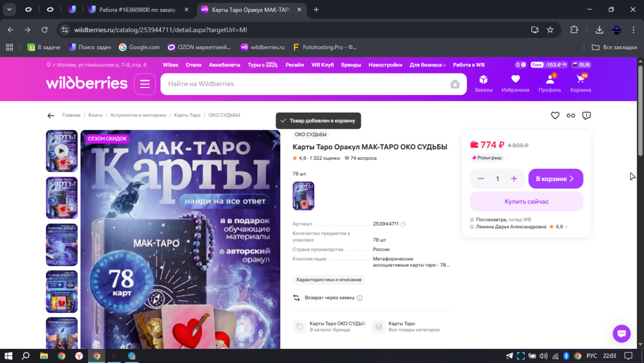Open the Корзина shopping cart
Viewport: 644px width, 363px height.
581,83
